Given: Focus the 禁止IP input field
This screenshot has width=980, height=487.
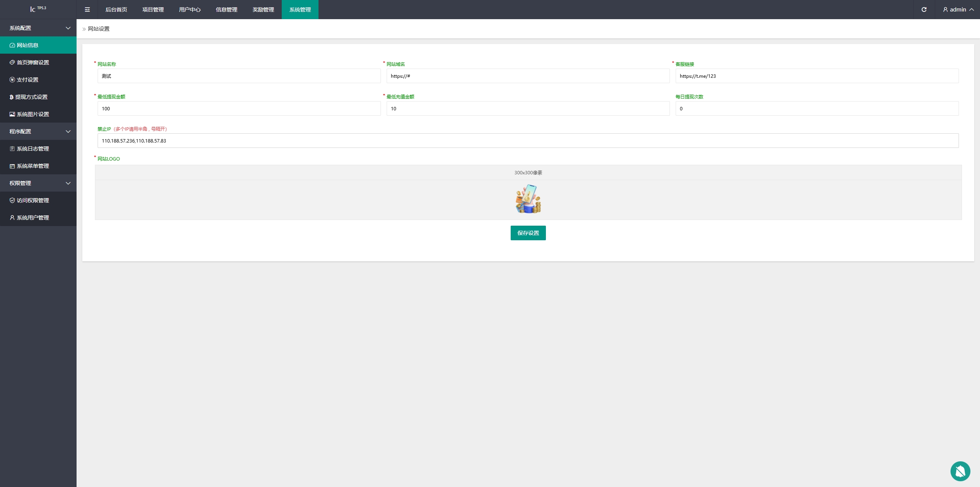Looking at the screenshot, I should (x=528, y=141).
